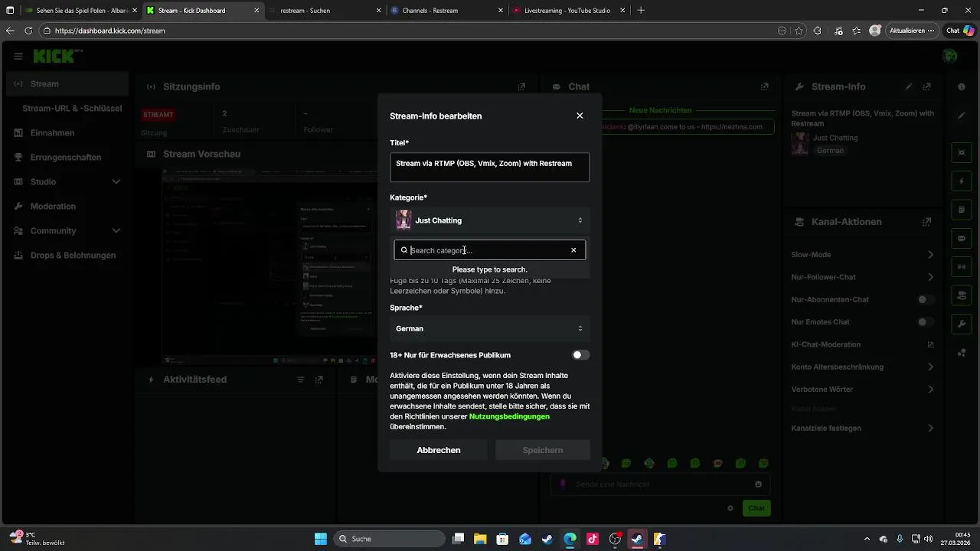Image resolution: width=980 pixels, height=551 pixels.
Task: Toggle the 18+ adult audience switch
Action: click(x=581, y=355)
